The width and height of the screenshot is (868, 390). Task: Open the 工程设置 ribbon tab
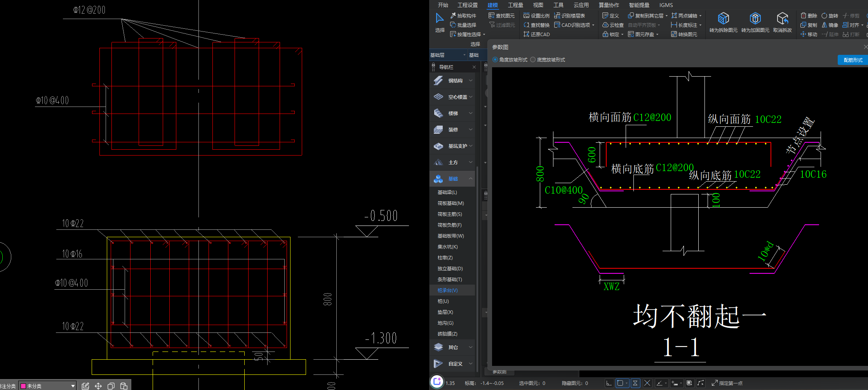pyautogui.click(x=468, y=5)
